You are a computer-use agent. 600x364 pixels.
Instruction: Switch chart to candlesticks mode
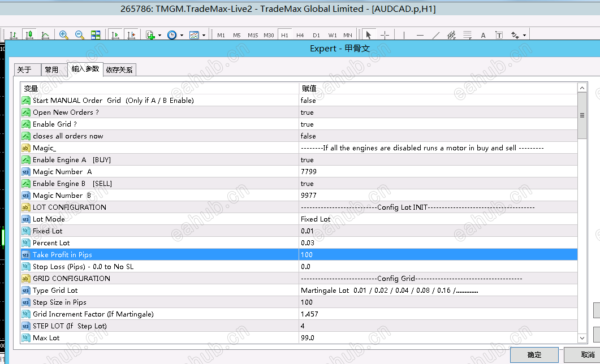[x=29, y=35]
